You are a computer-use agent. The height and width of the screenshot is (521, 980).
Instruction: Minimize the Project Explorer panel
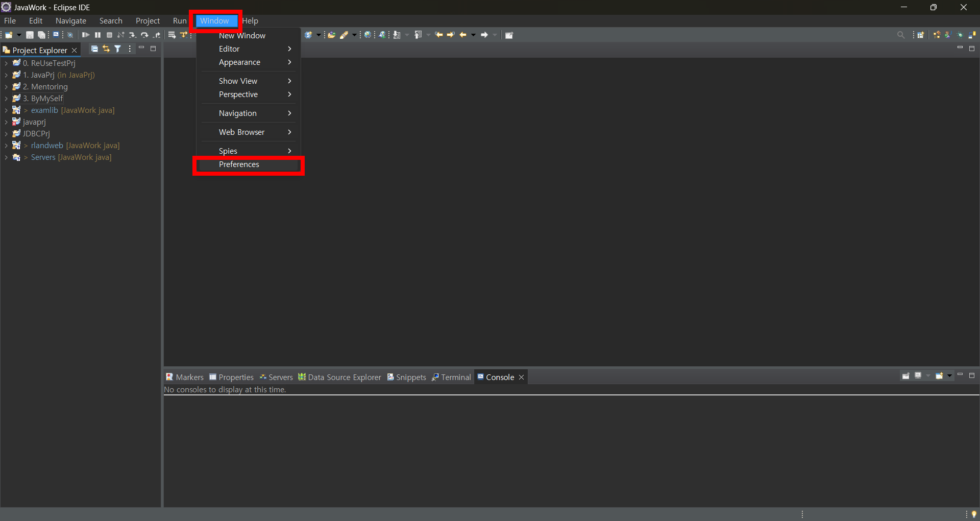[141, 48]
